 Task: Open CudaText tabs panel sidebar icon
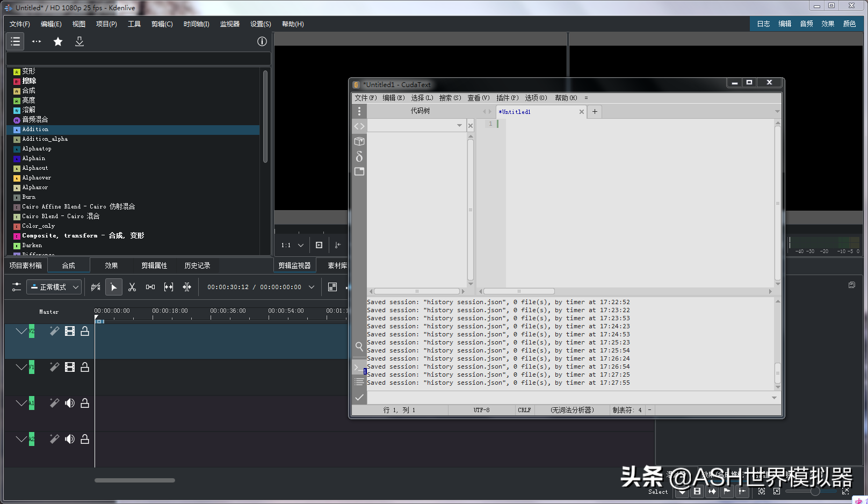point(359,171)
